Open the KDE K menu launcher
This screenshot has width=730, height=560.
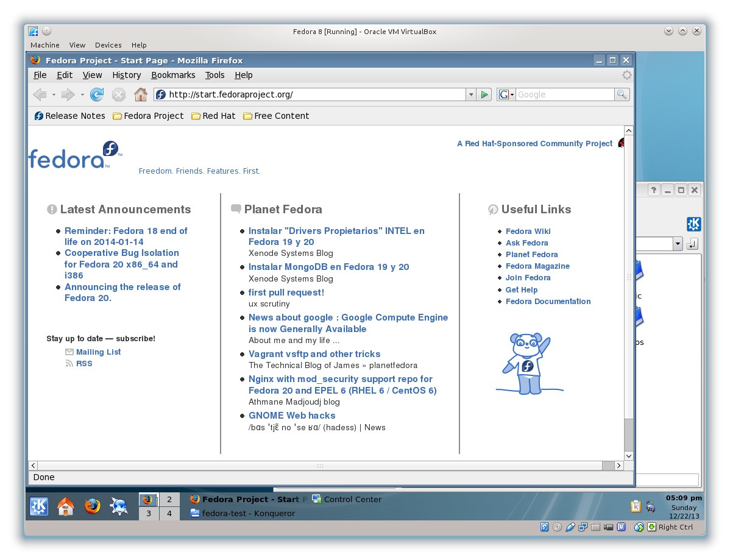[39, 506]
